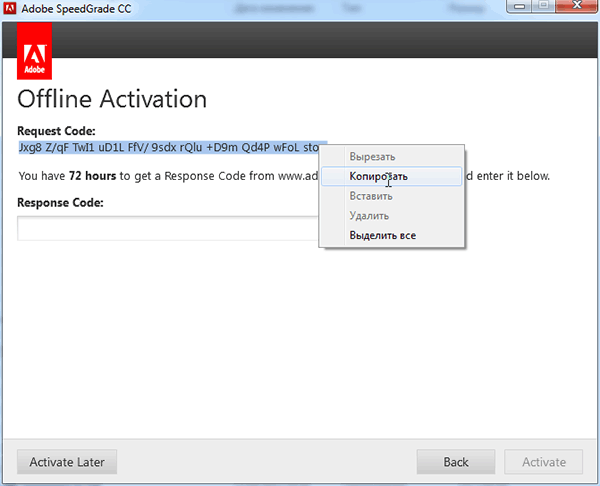Go Back to the previous step

click(x=456, y=462)
